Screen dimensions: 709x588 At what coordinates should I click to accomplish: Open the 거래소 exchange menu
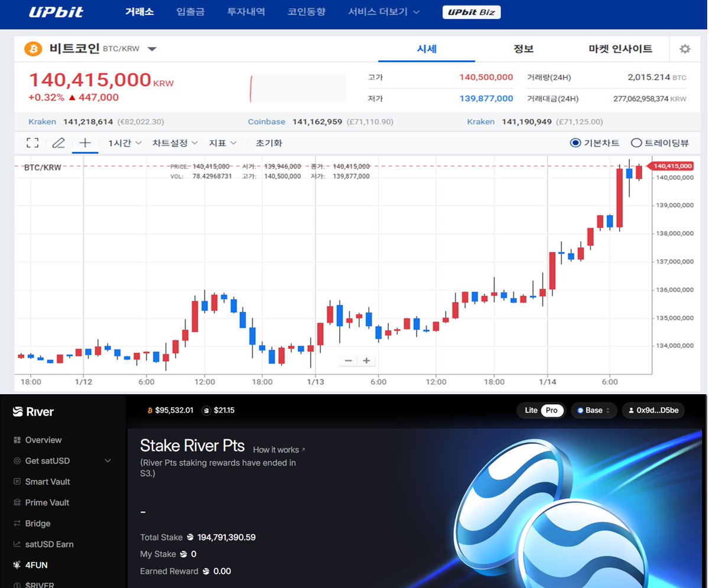(139, 12)
